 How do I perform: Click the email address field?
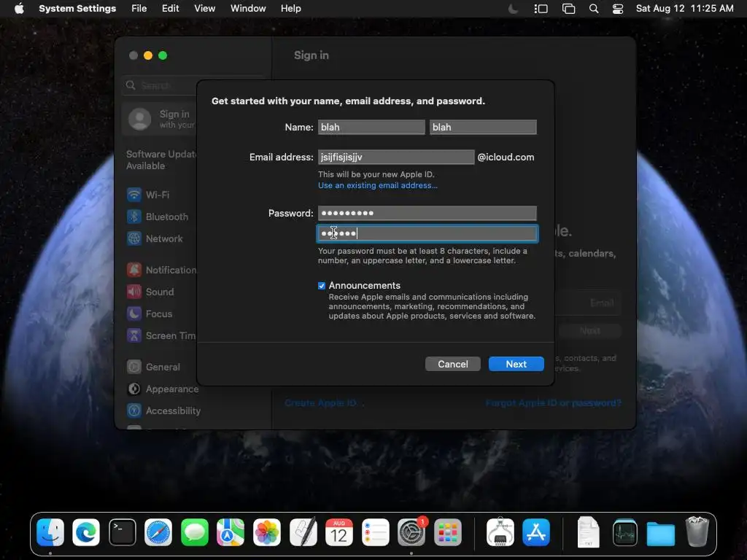pos(396,157)
